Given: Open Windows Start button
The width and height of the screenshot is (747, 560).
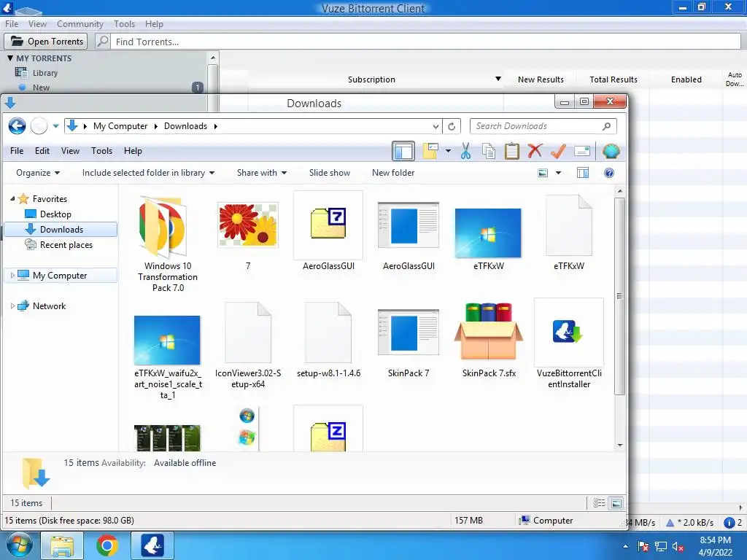Looking at the screenshot, I should point(19,545).
